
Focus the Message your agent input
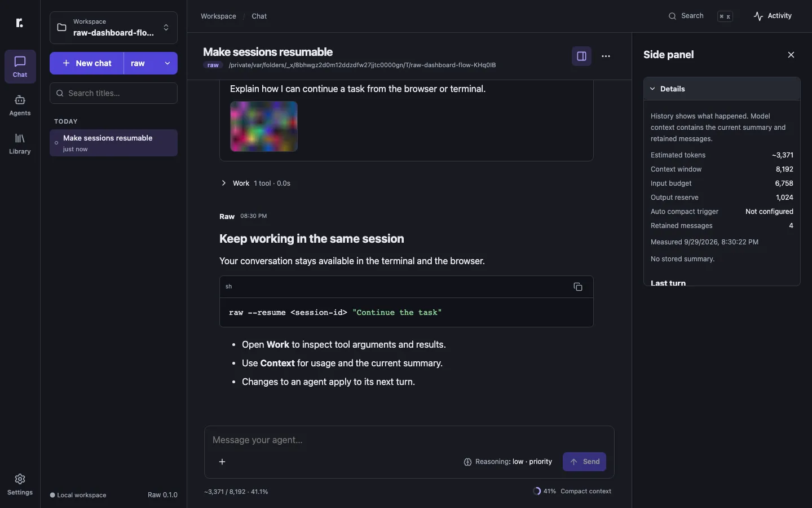409,440
